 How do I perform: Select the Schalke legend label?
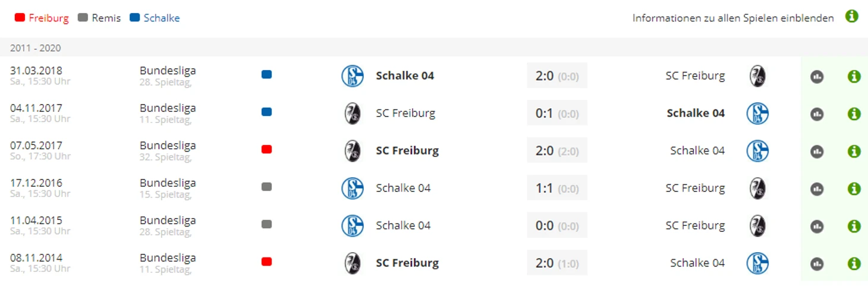161,18
